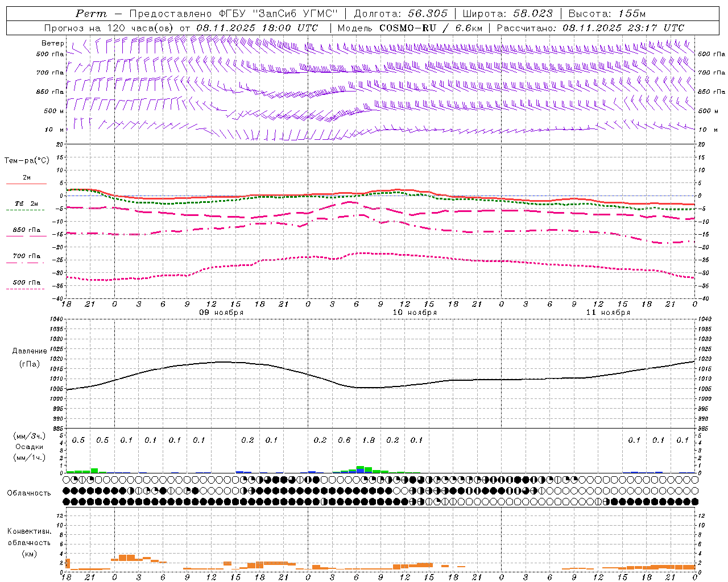Click the 'Тем-ра(°C)' temperature label
Image resolution: width=728 pixels, height=582 pixels.
(x=27, y=161)
